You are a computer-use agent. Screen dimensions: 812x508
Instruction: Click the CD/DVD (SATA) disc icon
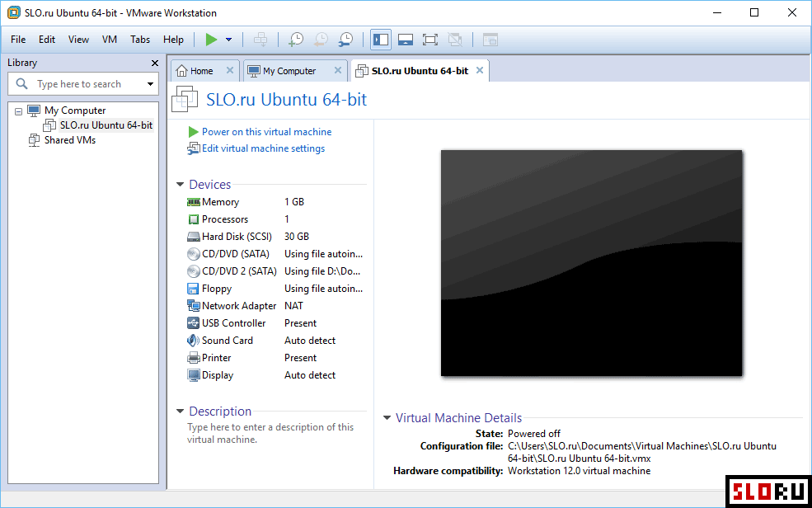pos(193,254)
